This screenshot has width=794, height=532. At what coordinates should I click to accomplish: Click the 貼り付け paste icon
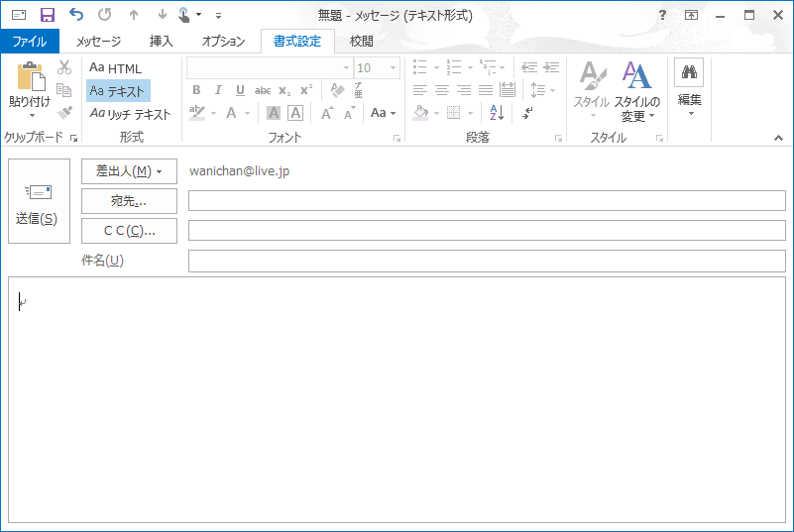tap(30, 76)
